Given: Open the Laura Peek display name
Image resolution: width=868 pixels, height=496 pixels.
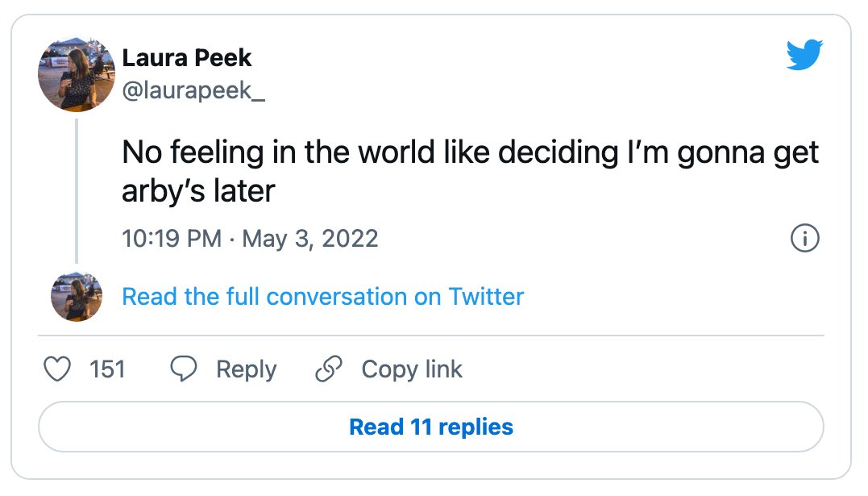Looking at the screenshot, I should 186,57.
